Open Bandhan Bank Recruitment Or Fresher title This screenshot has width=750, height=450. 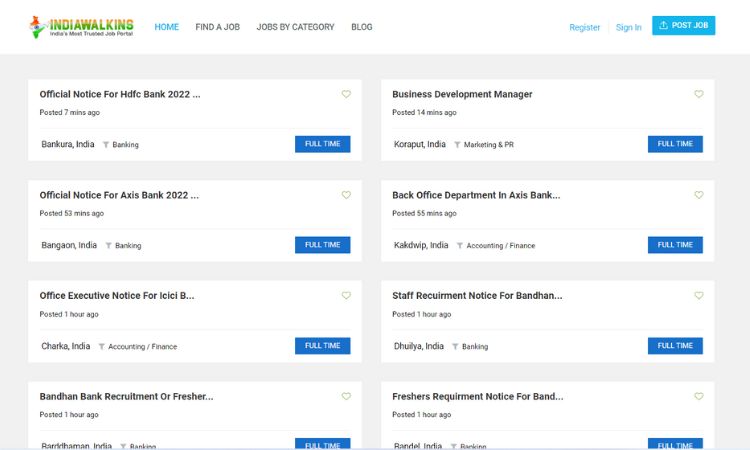coord(126,396)
